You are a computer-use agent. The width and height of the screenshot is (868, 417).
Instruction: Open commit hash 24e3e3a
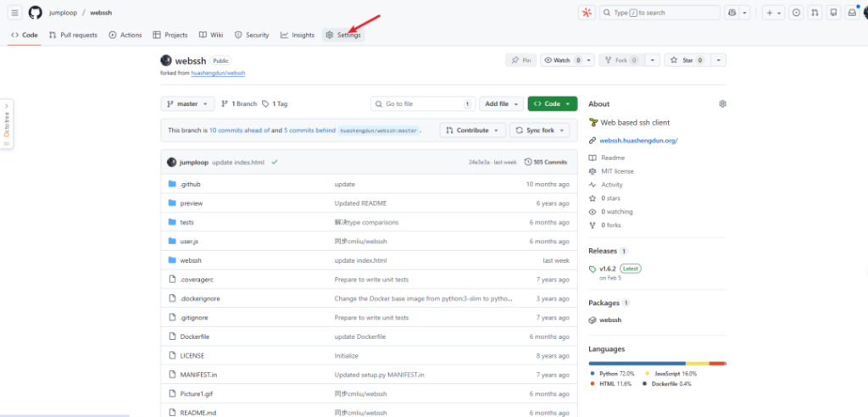pos(480,162)
